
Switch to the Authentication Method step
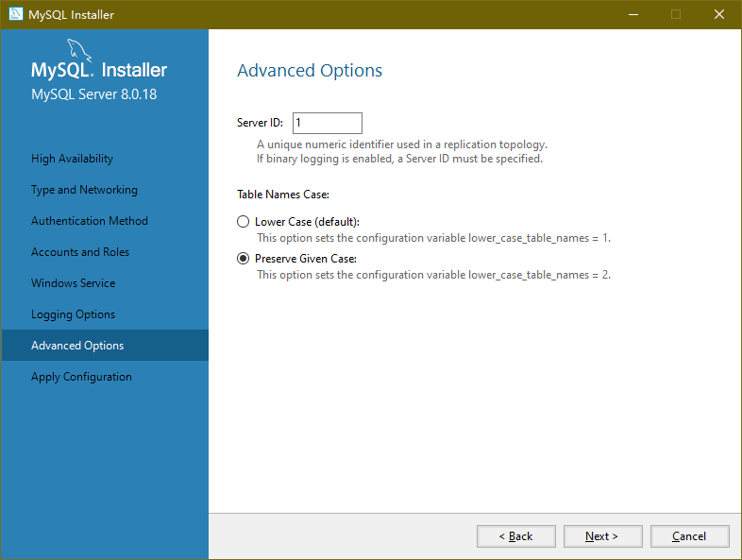tap(90, 221)
